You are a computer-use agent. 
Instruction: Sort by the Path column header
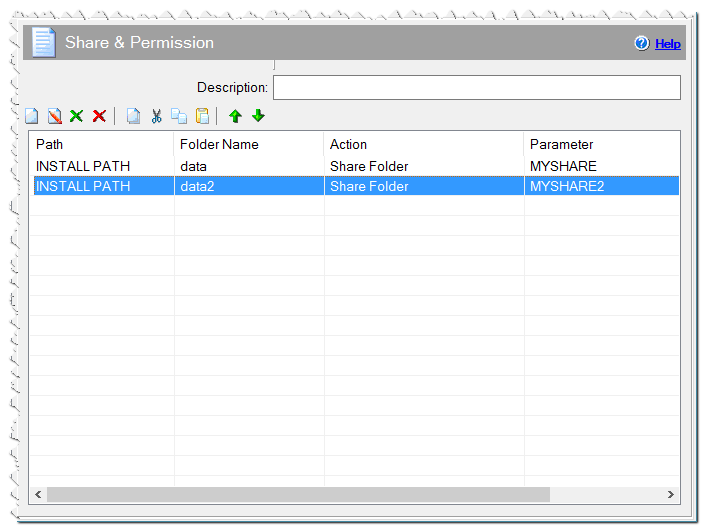(102, 144)
